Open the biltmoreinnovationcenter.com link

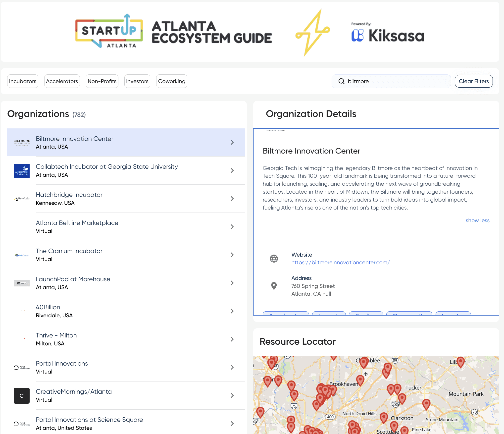point(341,263)
